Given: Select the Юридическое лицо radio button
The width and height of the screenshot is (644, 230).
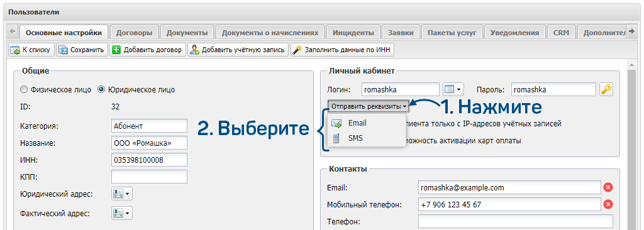Looking at the screenshot, I should tap(101, 89).
